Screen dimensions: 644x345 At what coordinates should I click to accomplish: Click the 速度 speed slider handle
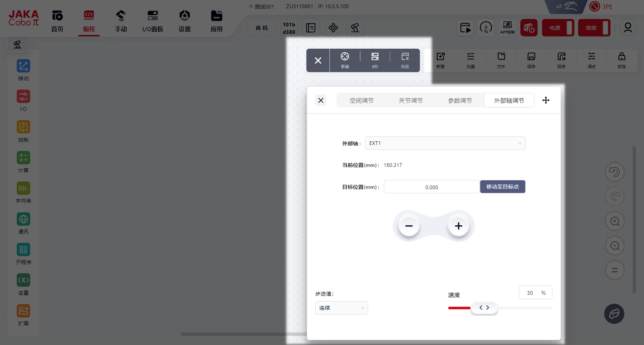pyautogui.click(x=484, y=308)
